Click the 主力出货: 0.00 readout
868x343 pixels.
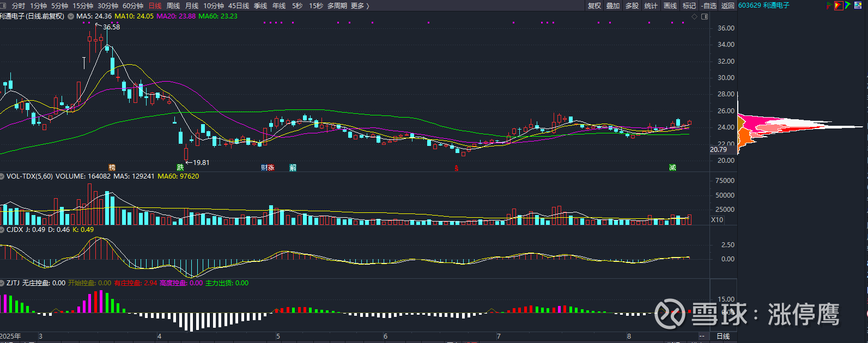pos(227,283)
